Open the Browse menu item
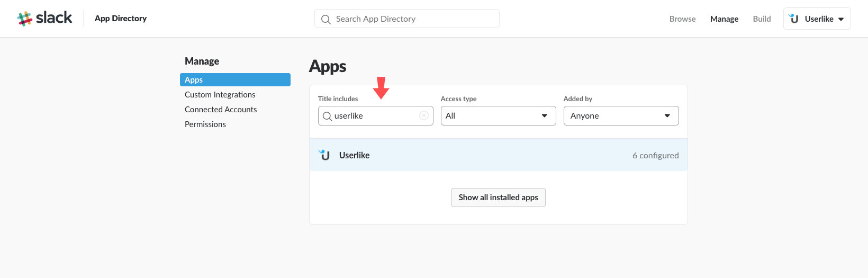The image size is (868, 278). (x=682, y=19)
